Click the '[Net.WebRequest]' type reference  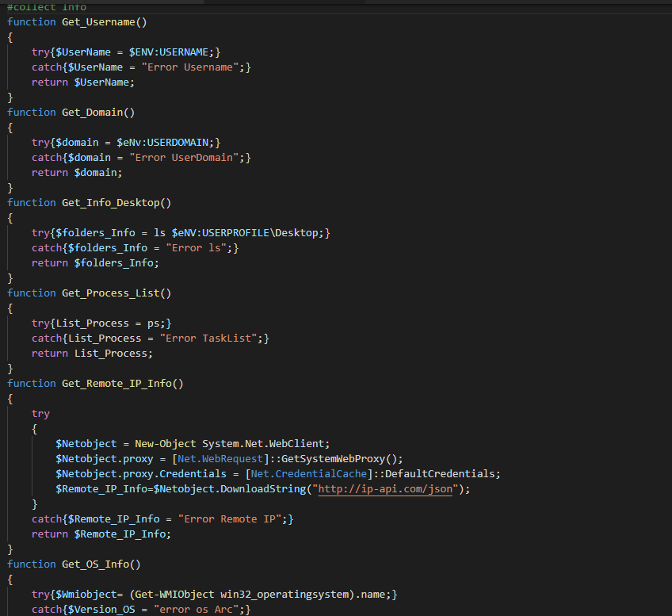[x=220, y=459]
